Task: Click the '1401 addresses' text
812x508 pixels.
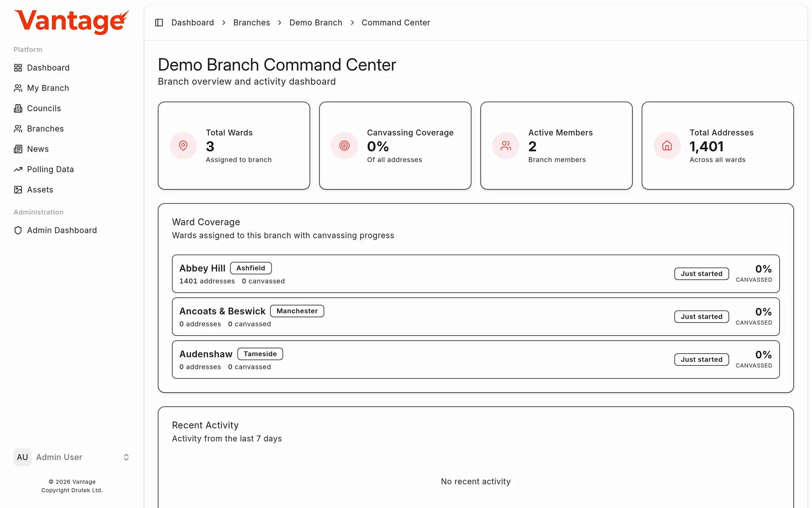Action: pos(207,281)
